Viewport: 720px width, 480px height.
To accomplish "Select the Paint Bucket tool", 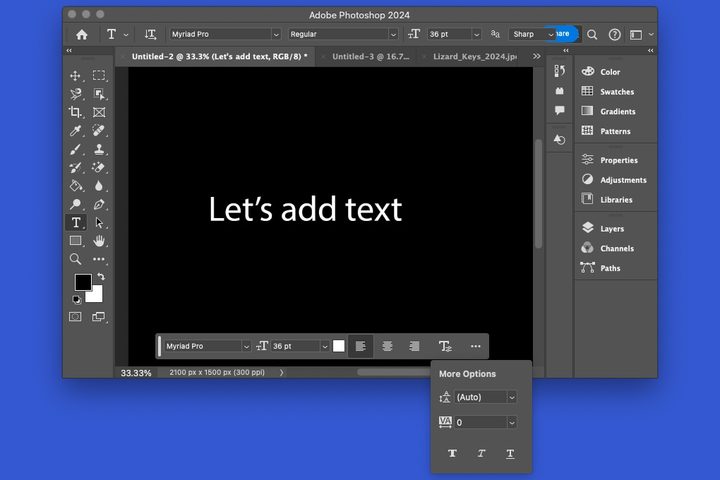I will tap(75, 186).
